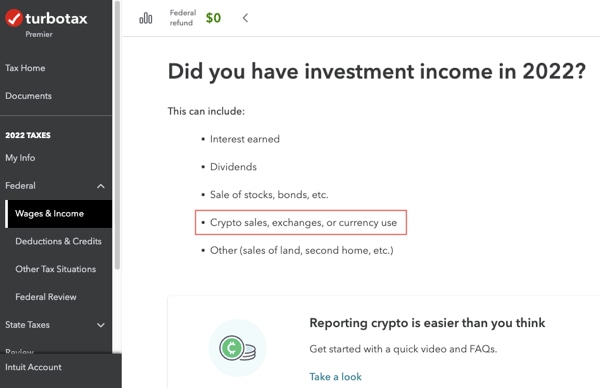The width and height of the screenshot is (600, 388).
Task: Open Intuit Account settings
Action: tap(33, 367)
